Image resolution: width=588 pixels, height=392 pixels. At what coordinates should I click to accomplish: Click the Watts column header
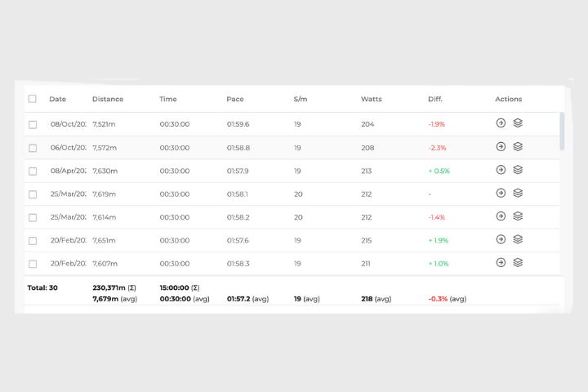[371, 100]
